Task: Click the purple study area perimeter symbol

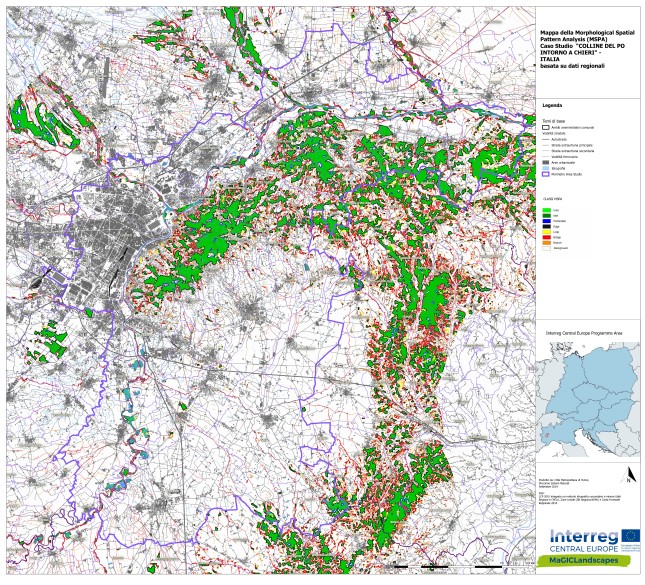Action: (545, 174)
